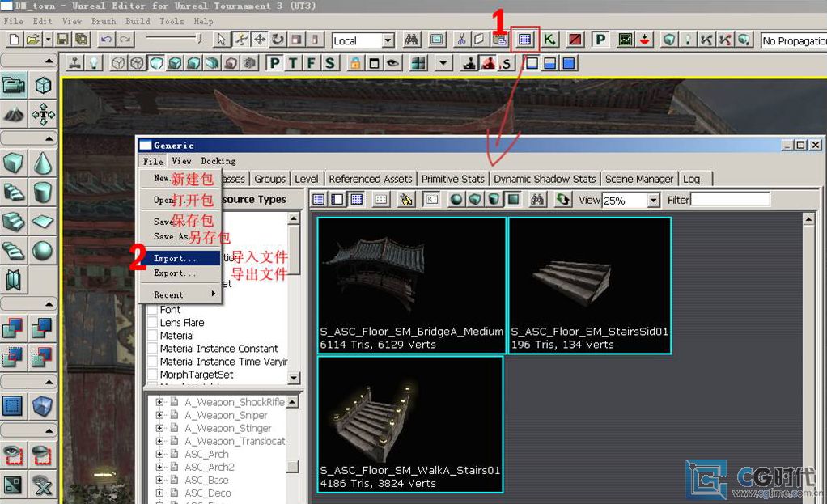The width and height of the screenshot is (827, 504).
Task: Select the Cone brush builder icon
Action: [x=43, y=163]
